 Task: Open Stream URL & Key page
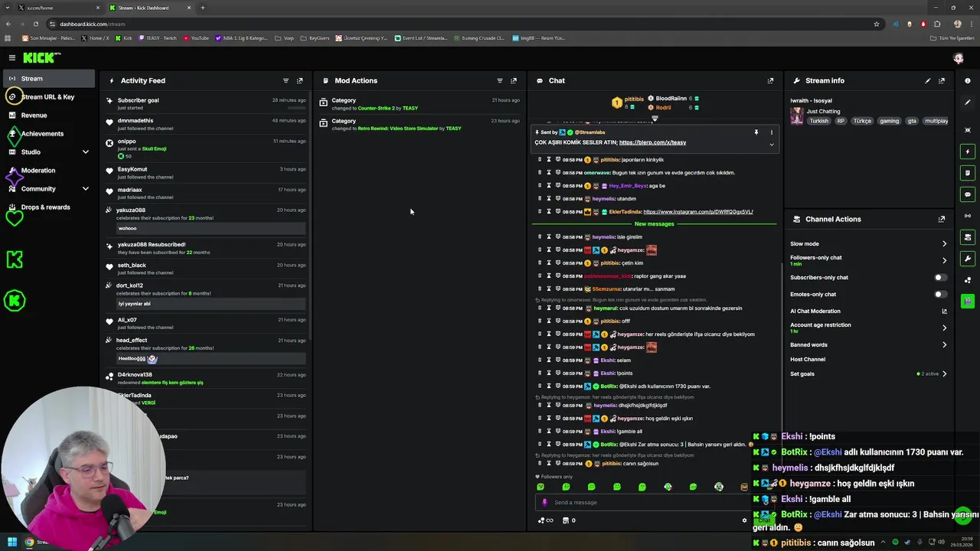pyautogui.click(x=47, y=97)
